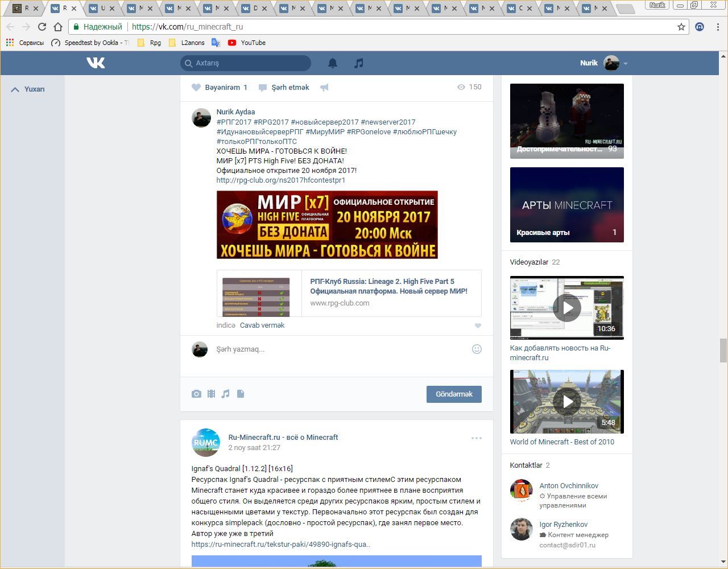This screenshot has width=728, height=569.
Task: Switch to the first browser tab
Action: (x=26, y=9)
